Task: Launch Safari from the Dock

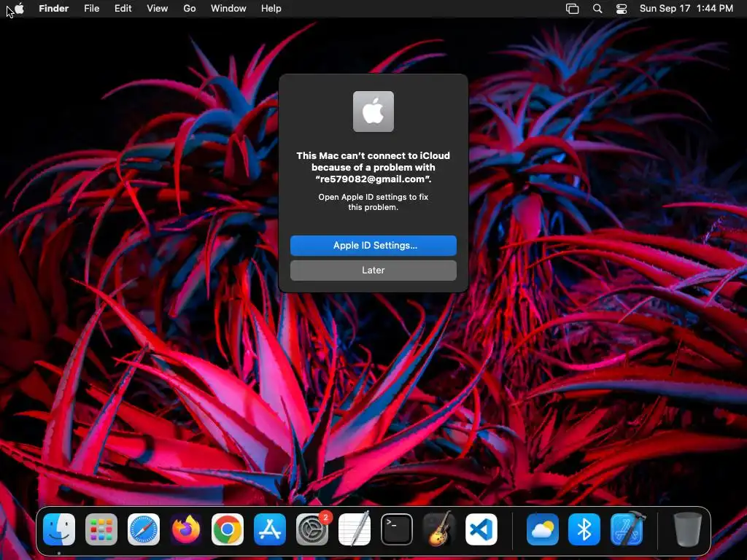Action: pyautogui.click(x=144, y=529)
